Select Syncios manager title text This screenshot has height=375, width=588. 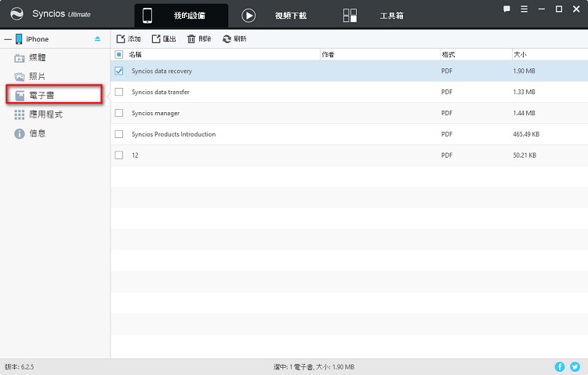(156, 113)
